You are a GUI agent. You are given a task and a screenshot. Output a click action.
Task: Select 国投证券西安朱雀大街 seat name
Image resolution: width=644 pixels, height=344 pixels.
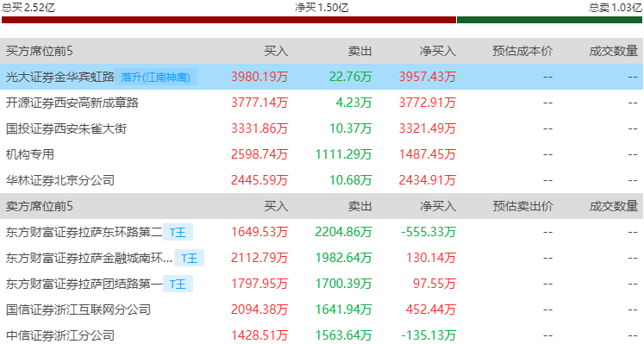pos(66,128)
